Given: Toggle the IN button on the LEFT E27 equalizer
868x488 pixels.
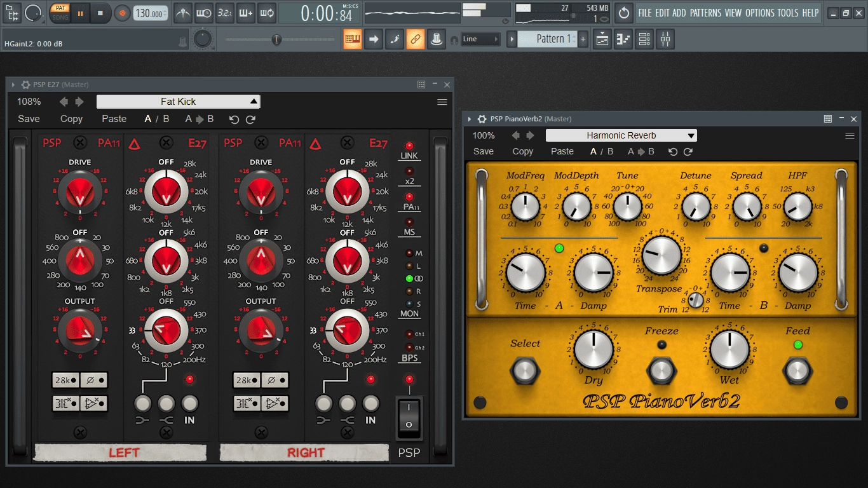Looking at the screenshot, I should [189, 403].
